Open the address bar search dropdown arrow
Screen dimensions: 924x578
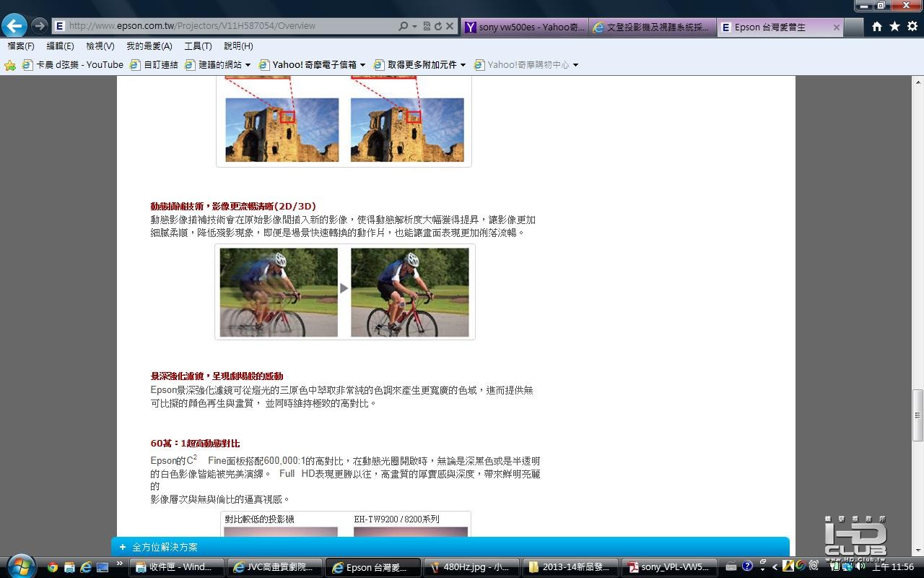pos(415,26)
